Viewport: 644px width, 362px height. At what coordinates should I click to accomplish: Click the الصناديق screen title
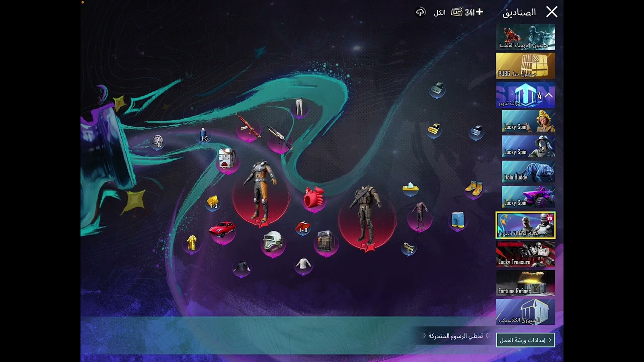(519, 12)
